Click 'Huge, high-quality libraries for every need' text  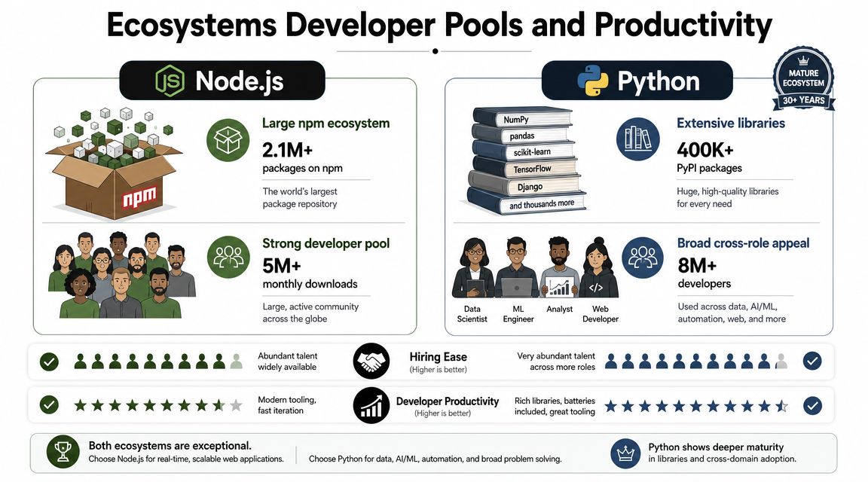point(727,197)
